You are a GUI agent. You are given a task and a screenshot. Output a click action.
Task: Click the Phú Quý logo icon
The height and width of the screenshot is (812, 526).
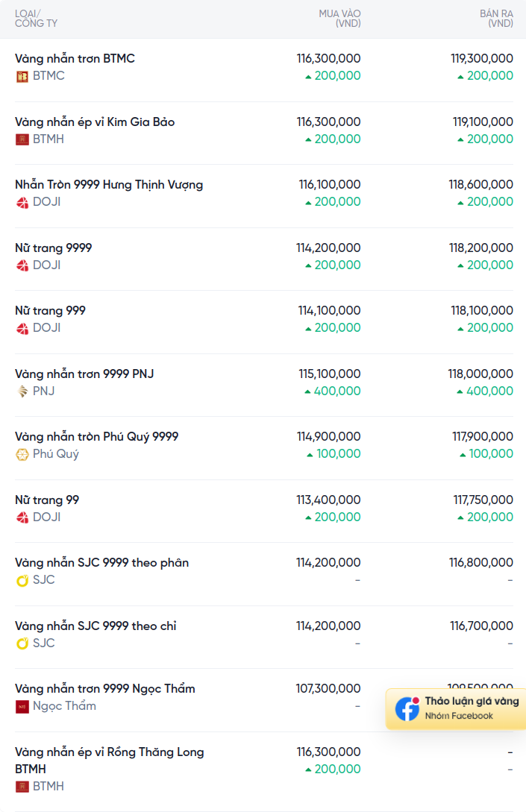click(22, 455)
